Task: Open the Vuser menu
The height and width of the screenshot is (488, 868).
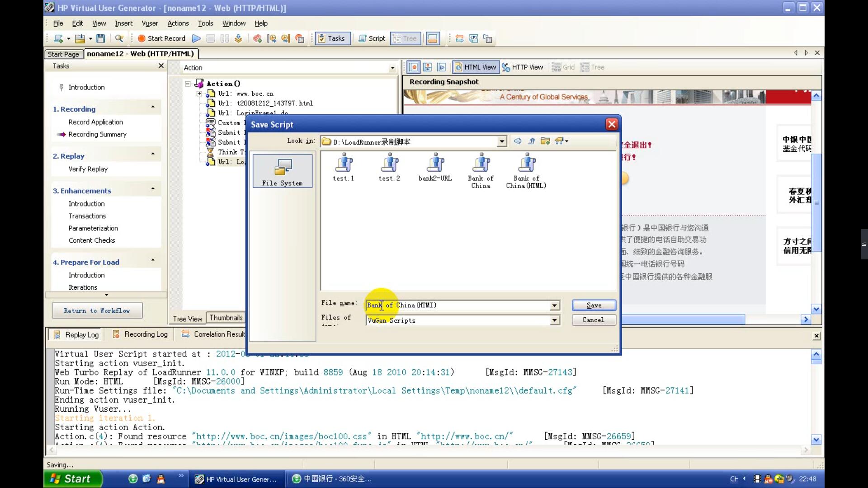Action: point(150,23)
